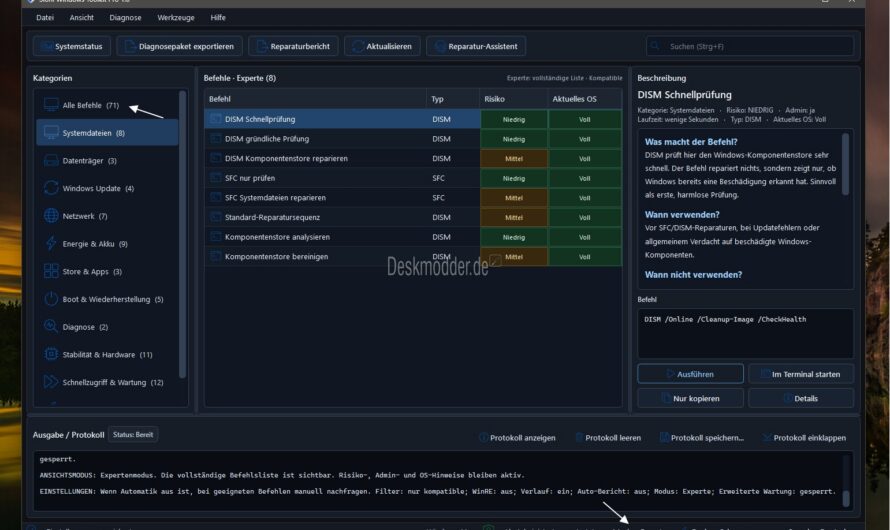Image resolution: width=890 pixels, height=530 pixels.
Task: Click Mittel risk cell for Standard-Reparatursequenz
Action: [x=514, y=217]
